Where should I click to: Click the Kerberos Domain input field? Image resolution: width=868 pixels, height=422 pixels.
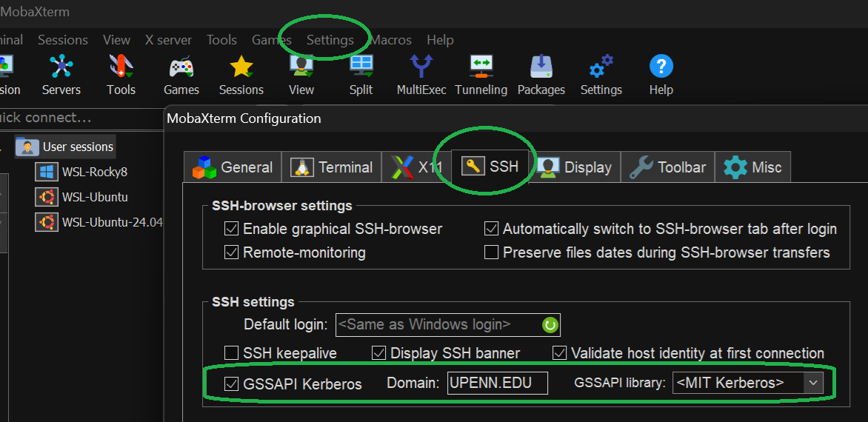(x=497, y=383)
